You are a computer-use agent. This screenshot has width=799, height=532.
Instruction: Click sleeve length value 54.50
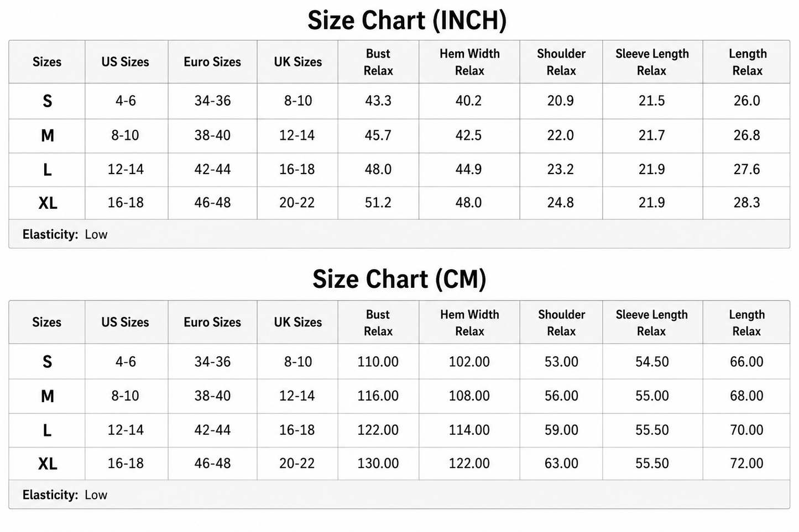pyautogui.click(x=652, y=361)
